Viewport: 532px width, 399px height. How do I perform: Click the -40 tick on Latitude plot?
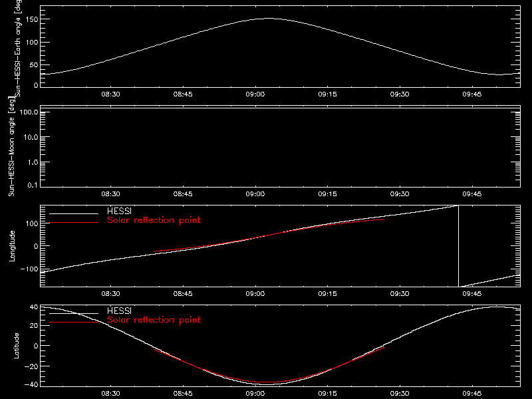click(x=32, y=384)
